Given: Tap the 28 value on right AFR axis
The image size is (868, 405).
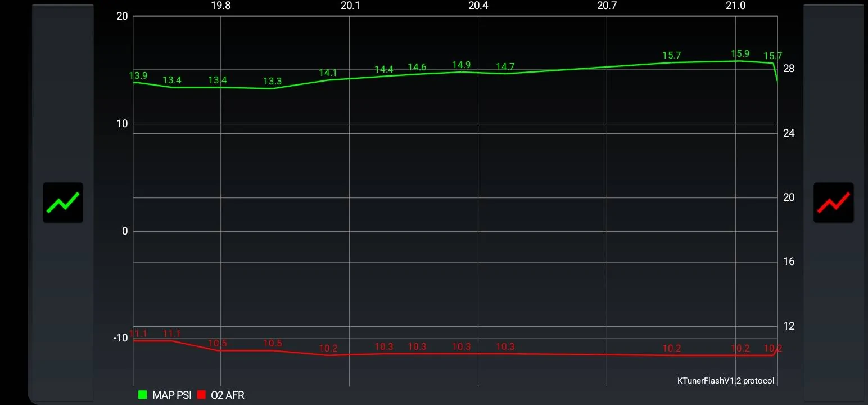Looking at the screenshot, I should [789, 69].
